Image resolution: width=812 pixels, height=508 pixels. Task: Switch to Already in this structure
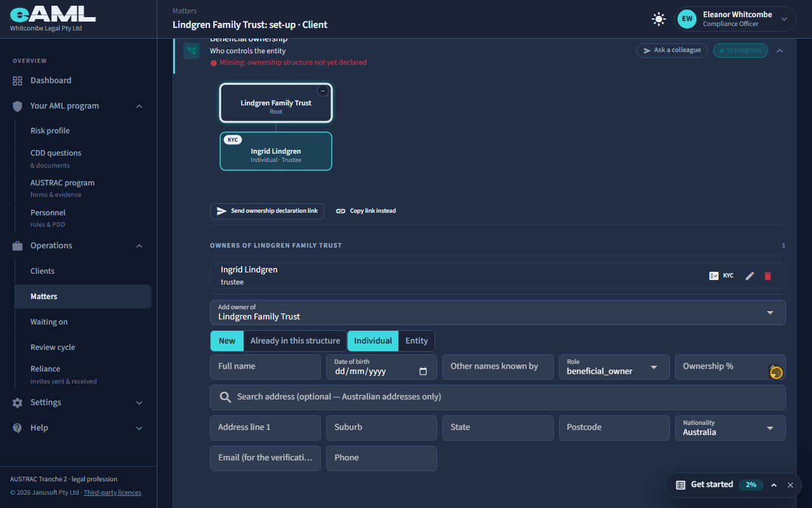(295, 341)
